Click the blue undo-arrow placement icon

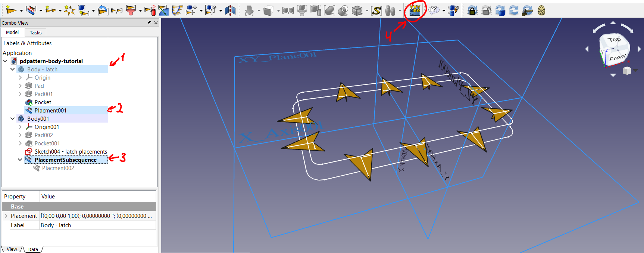click(x=103, y=11)
